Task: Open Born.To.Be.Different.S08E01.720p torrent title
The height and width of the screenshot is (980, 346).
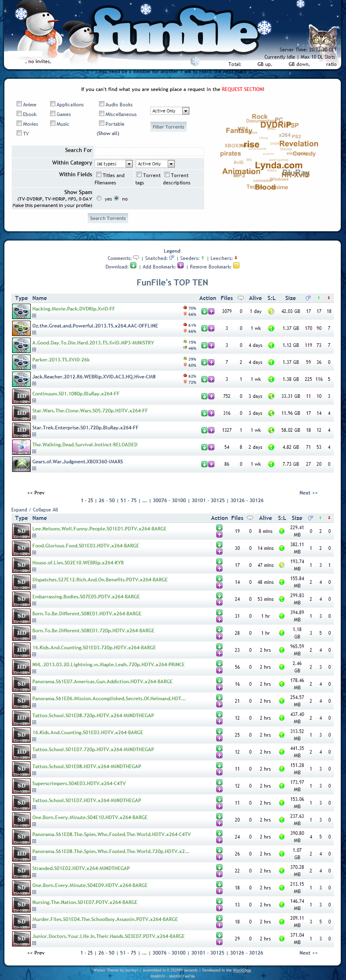Action: click(x=93, y=631)
